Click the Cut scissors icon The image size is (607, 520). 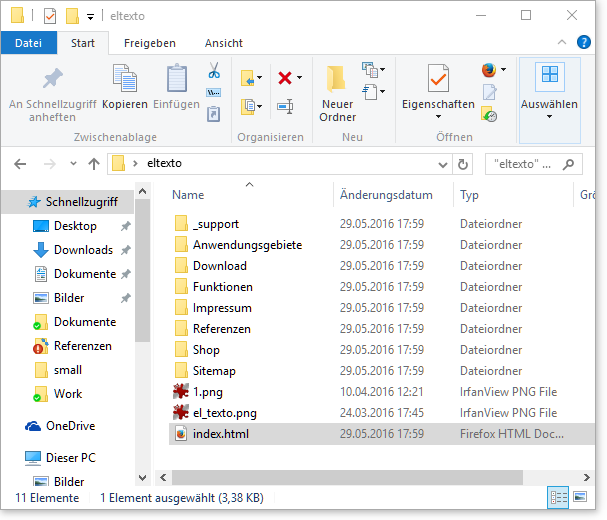tap(214, 70)
